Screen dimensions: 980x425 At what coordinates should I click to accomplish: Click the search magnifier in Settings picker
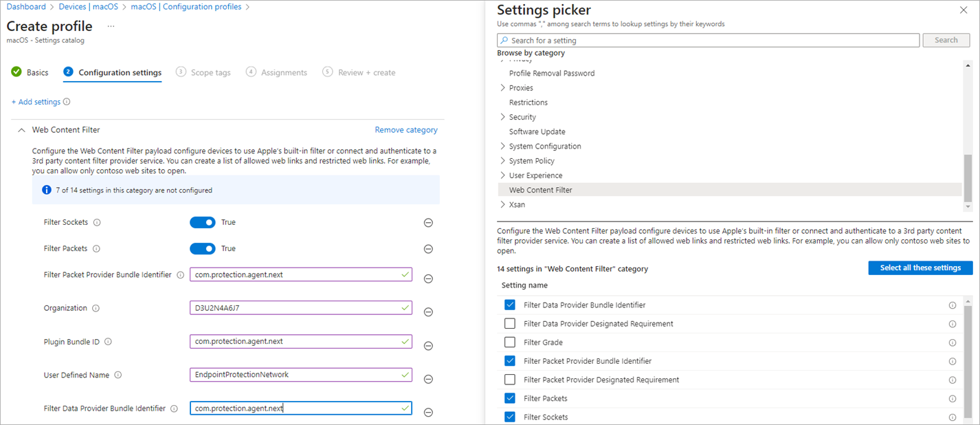pyautogui.click(x=505, y=40)
